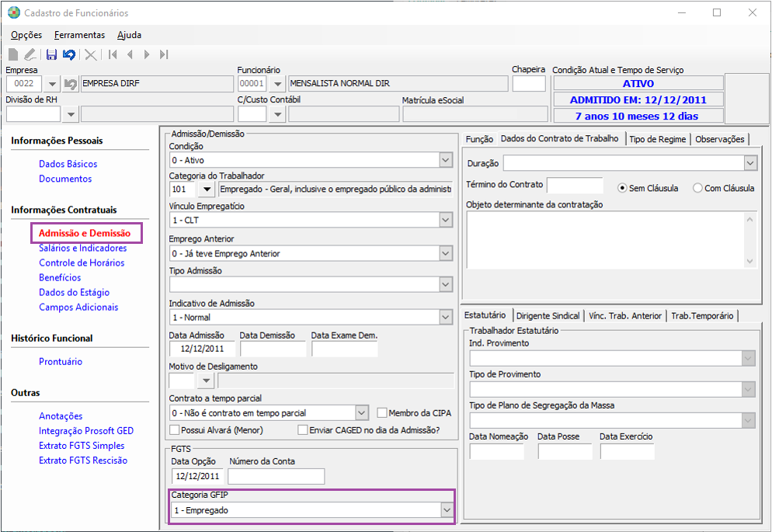Open the Salários e Indicadores link
Screen dimensions: 772x532
pos(82,248)
